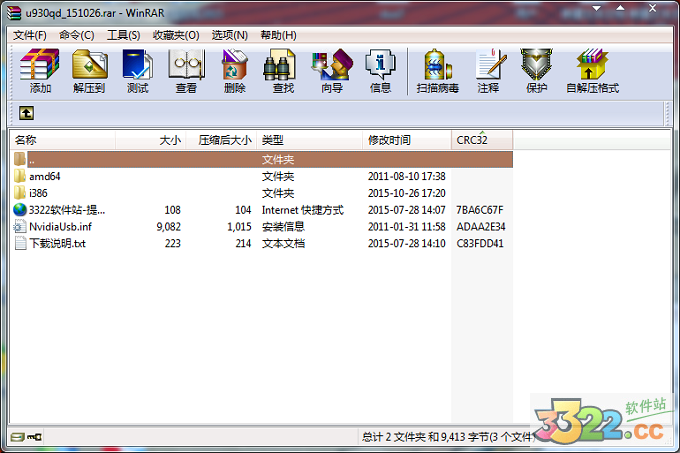This screenshot has height=453, width=680.
Task: Select the i386 folder name
Action: (38, 193)
